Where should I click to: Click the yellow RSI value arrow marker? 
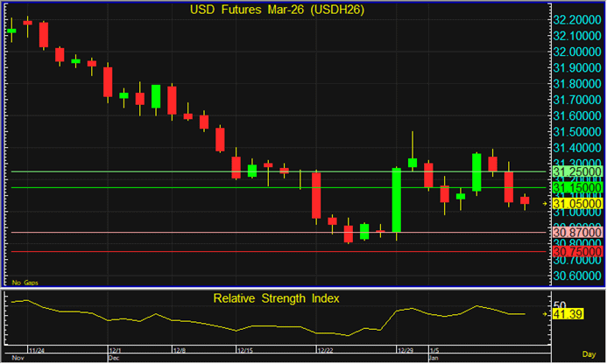(x=546, y=313)
